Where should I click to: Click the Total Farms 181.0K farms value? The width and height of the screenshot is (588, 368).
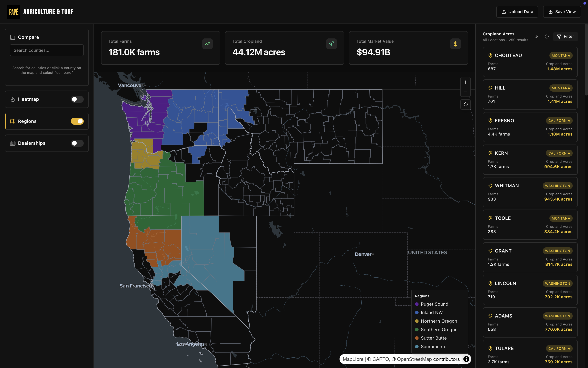pyautogui.click(x=134, y=52)
